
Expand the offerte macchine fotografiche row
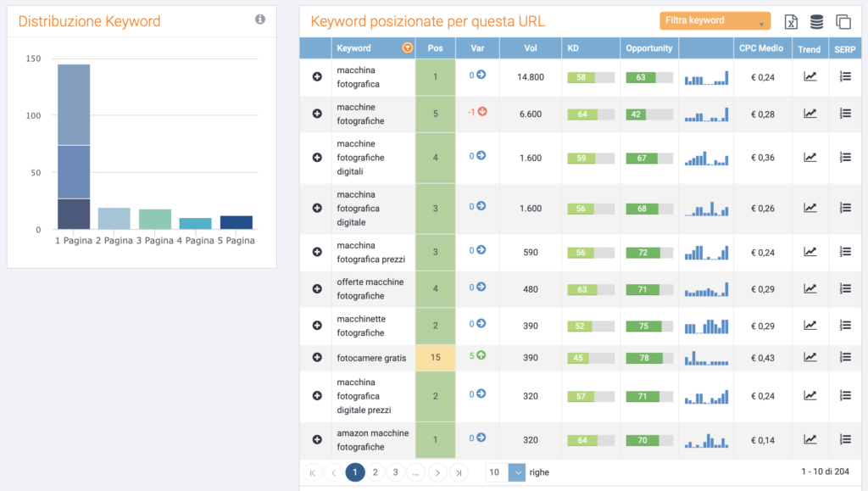[317, 288]
